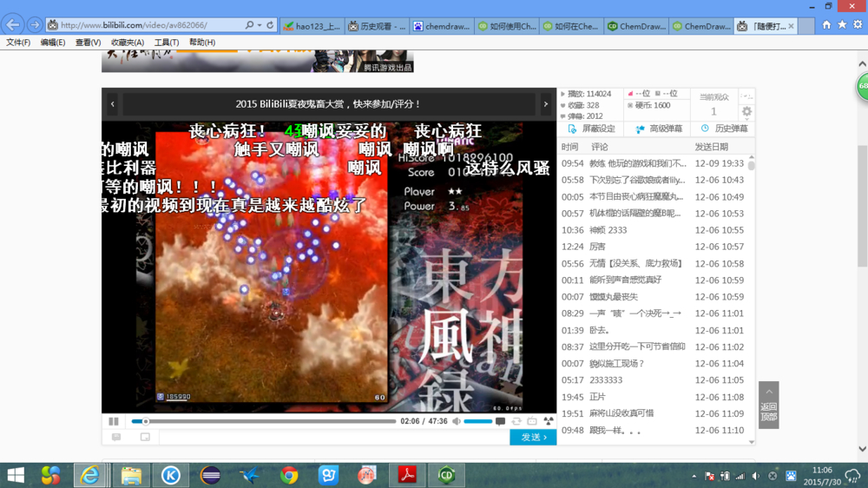Open KuGou K icon in taskbar
Screen dimensions: 868x488
click(x=170, y=475)
